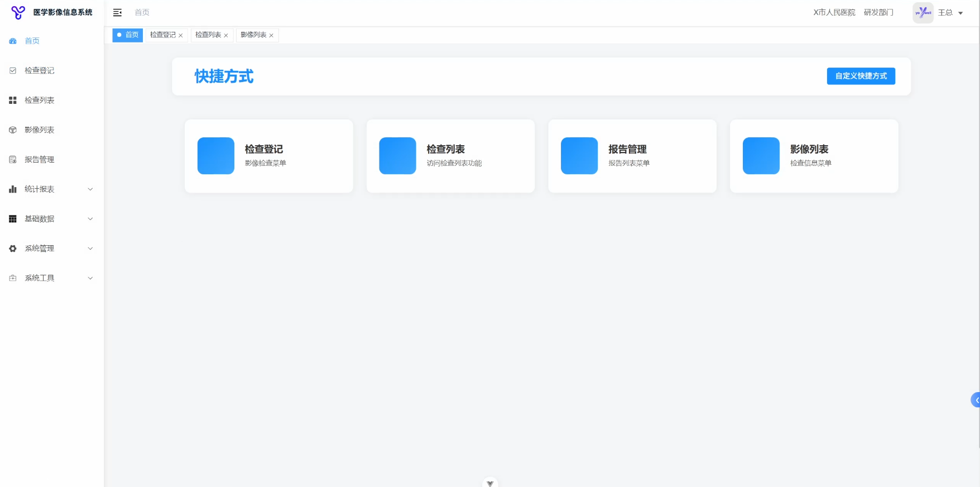Click the blue side panel arrow handle
This screenshot has width=980, height=487.
(976, 400)
